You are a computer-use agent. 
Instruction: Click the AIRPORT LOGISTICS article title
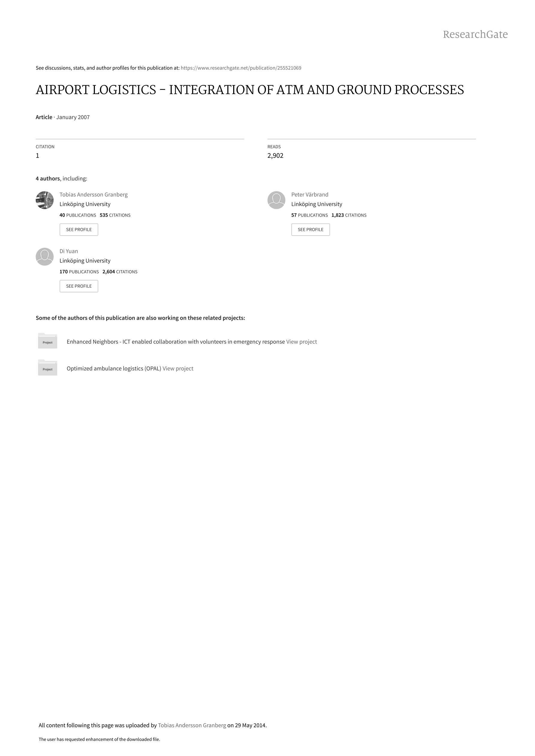tap(250, 90)
